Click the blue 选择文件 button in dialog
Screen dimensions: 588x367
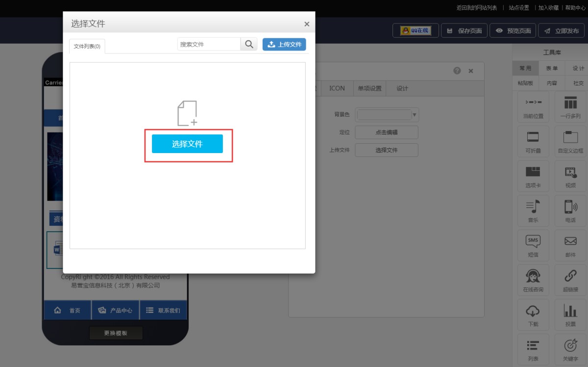click(187, 144)
